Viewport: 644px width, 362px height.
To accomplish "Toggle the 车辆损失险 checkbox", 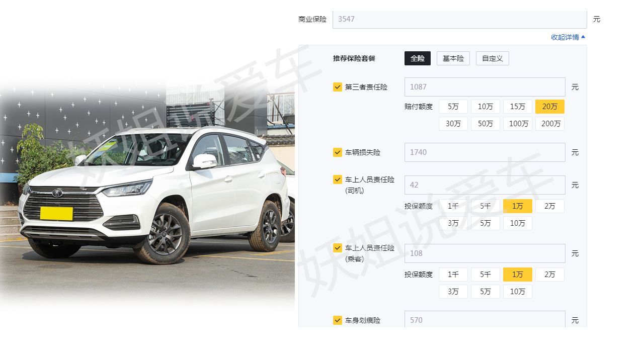I will [338, 152].
